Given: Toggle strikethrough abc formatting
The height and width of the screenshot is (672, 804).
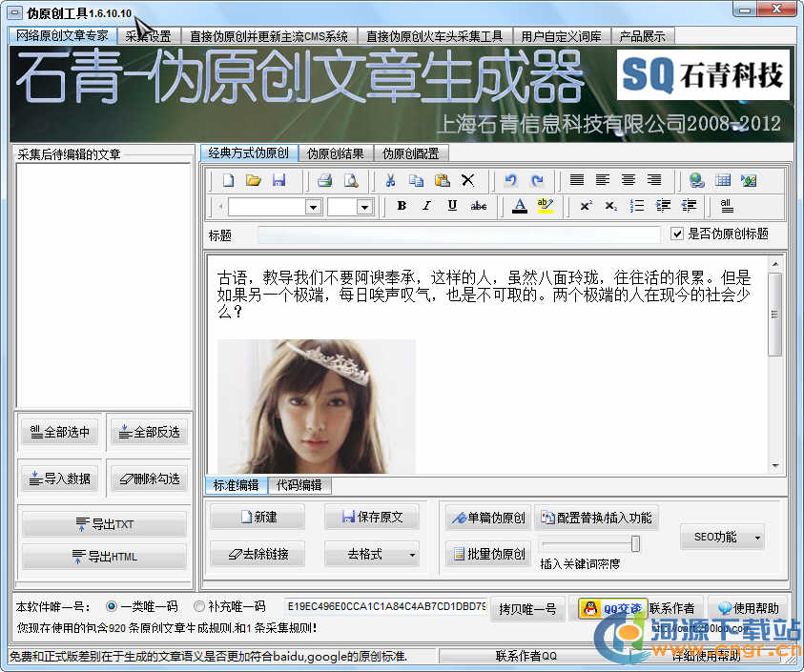Looking at the screenshot, I should point(479,206).
